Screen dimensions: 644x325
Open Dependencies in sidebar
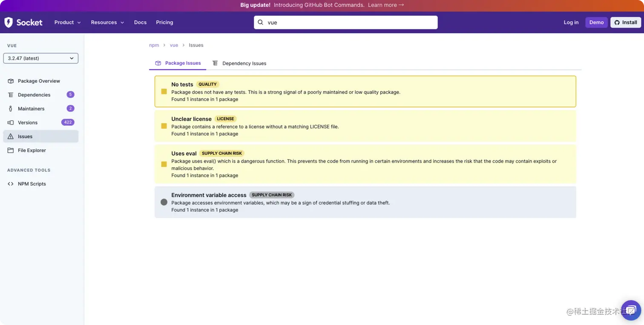41,95
